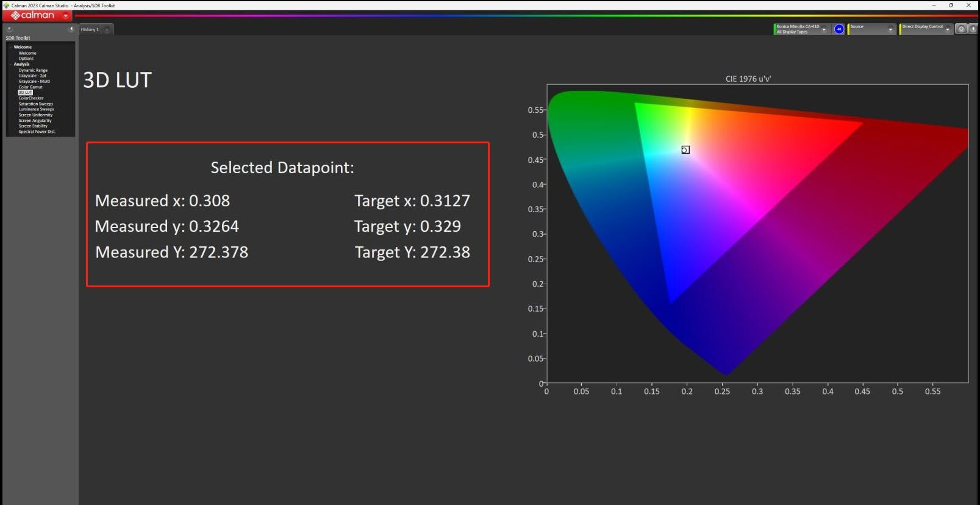Viewport: 980px width, 505px height.
Task: Select the measured datapoint marker on CIE chart
Action: click(685, 149)
